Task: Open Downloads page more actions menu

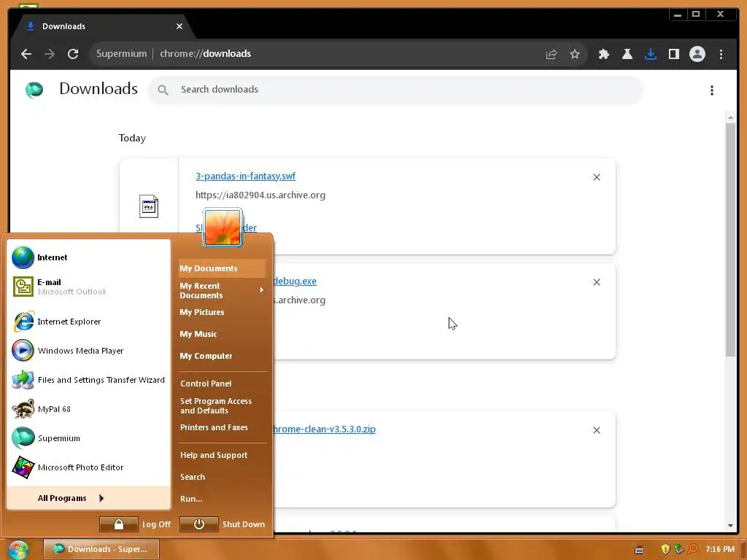Action: [x=712, y=90]
